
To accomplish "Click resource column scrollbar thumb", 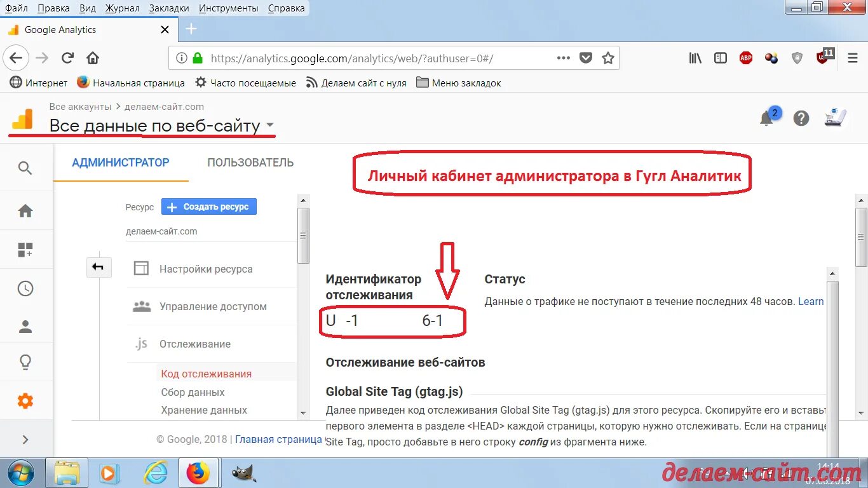I will coord(304,235).
